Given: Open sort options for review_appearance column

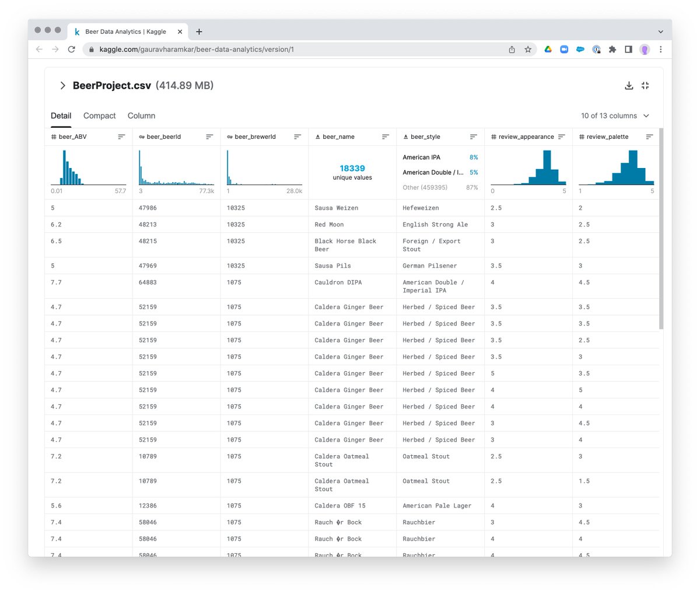Looking at the screenshot, I should tap(562, 137).
